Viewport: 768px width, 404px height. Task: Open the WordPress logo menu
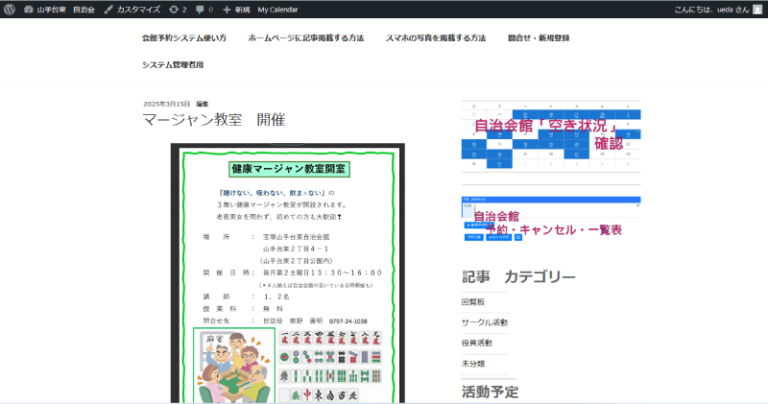coord(10,9)
